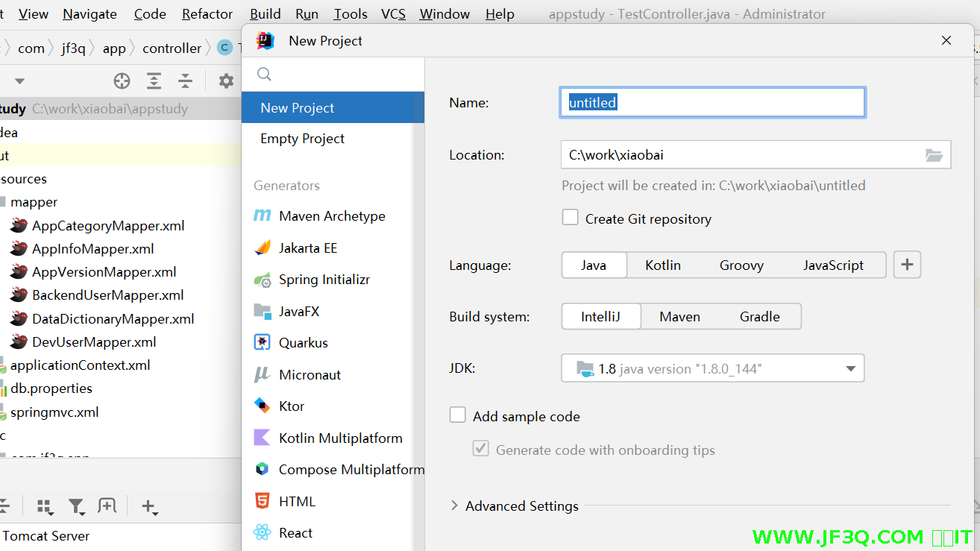Click the Maven Archetype generator icon
Screen dimensions: 980x551
point(262,216)
